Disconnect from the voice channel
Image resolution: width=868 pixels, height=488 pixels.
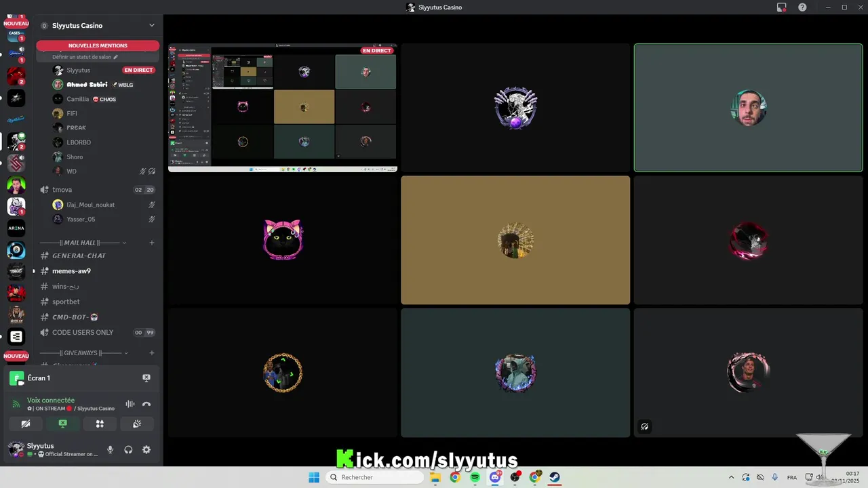146,404
